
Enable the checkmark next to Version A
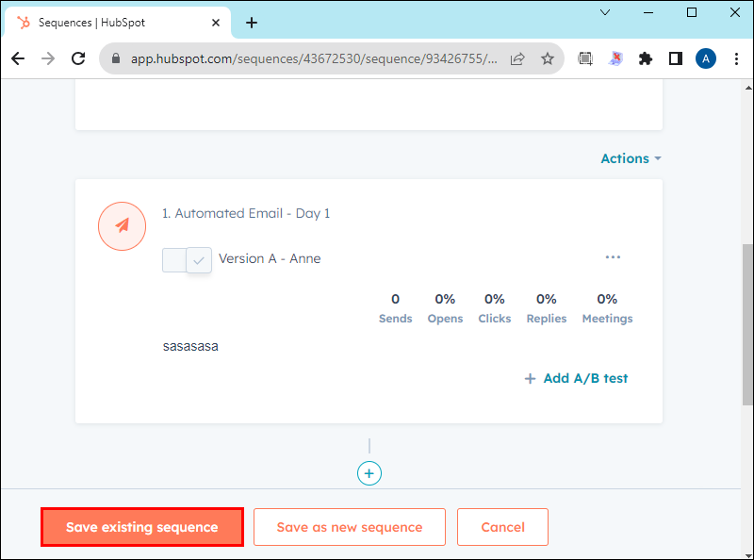(199, 259)
